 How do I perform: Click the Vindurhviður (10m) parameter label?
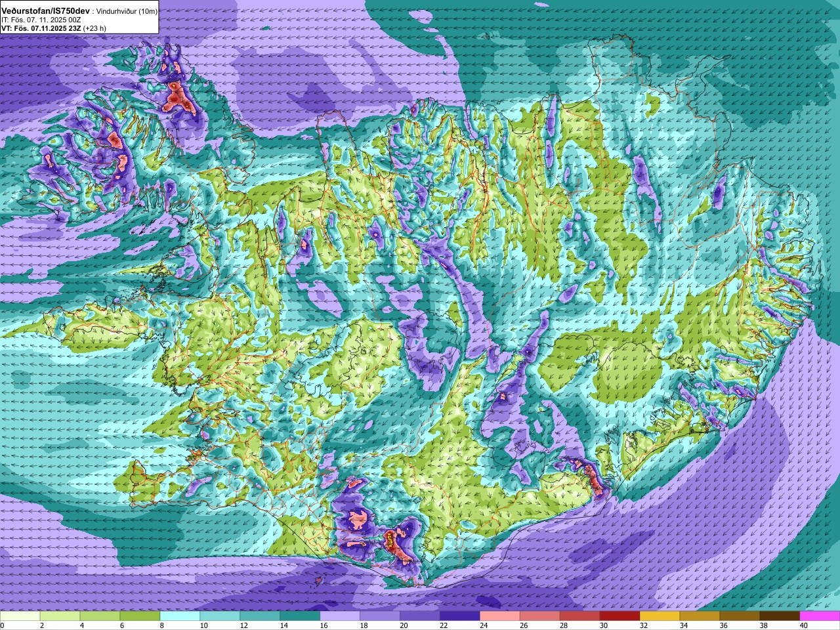pos(127,12)
